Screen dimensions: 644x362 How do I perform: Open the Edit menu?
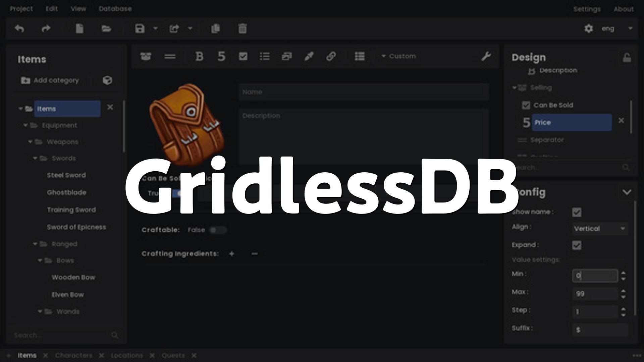[x=52, y=9]
